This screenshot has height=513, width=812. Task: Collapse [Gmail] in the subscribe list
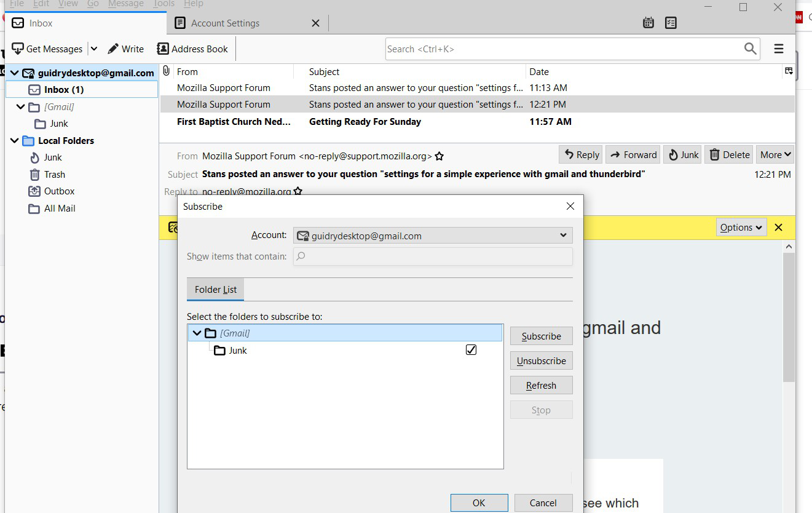[197, 333]
